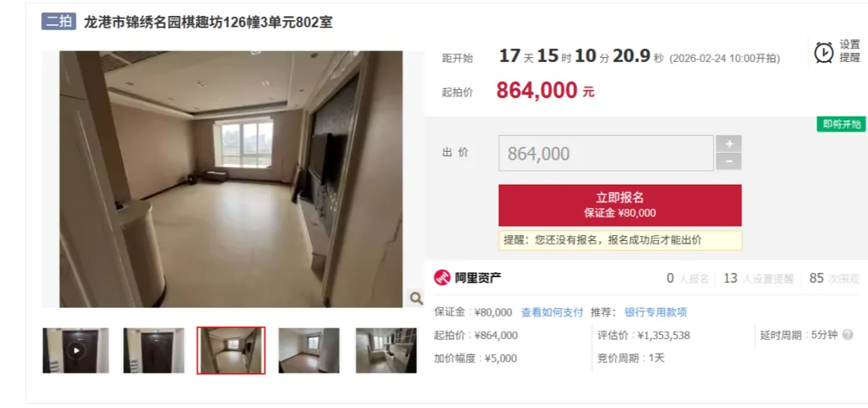Image resolution: width=868 pixels, height=408 pixels.
Task: Click the 二拍 auction round tag
Action: [59, 22]
